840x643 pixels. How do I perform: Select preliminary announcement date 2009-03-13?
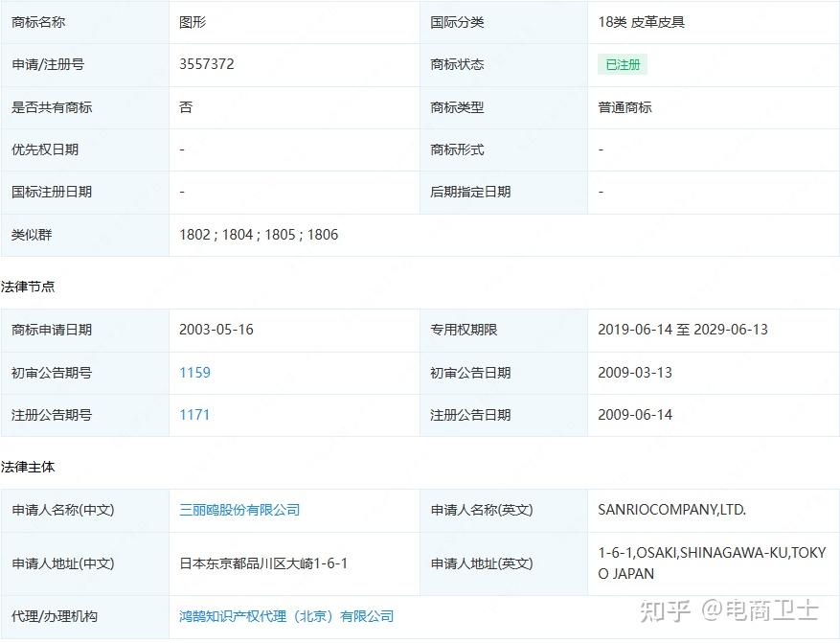point(635,373)
